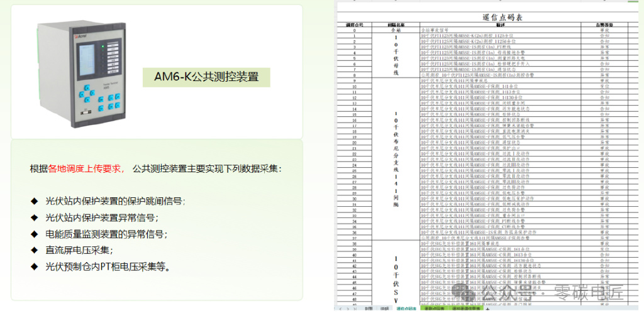Select description cell ending 测控_1125合位

click(x=500, y=36)
